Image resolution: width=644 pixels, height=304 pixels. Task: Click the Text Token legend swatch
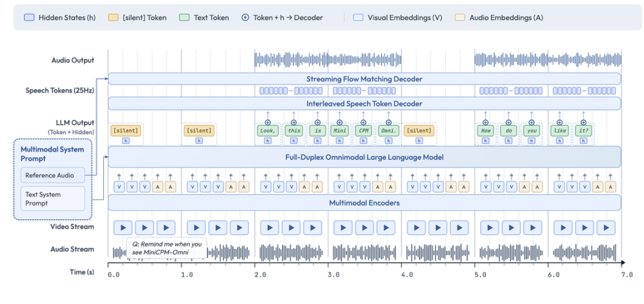185,18
